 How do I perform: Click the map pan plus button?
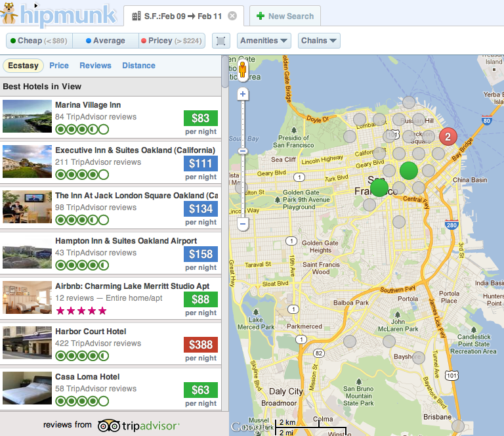point(243,94)
